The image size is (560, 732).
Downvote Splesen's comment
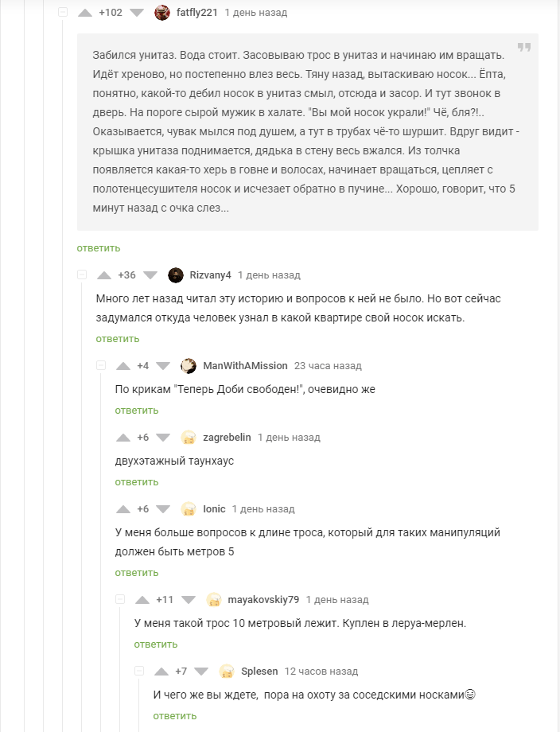201,672
